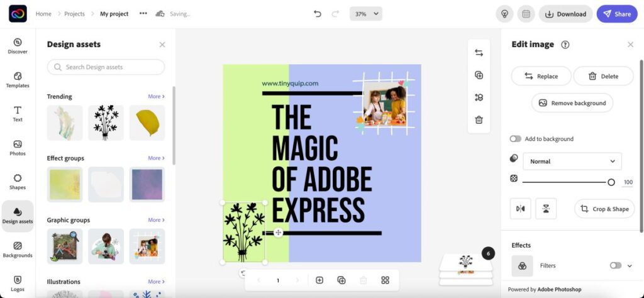
Task: Open the page grid view icon
Action: [x=386, y=280]
